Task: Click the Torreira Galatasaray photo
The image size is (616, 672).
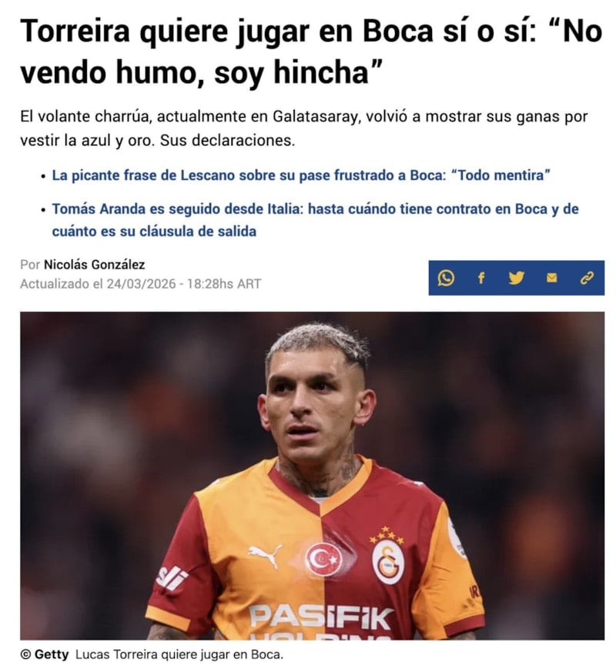Action: click(312, 476)
